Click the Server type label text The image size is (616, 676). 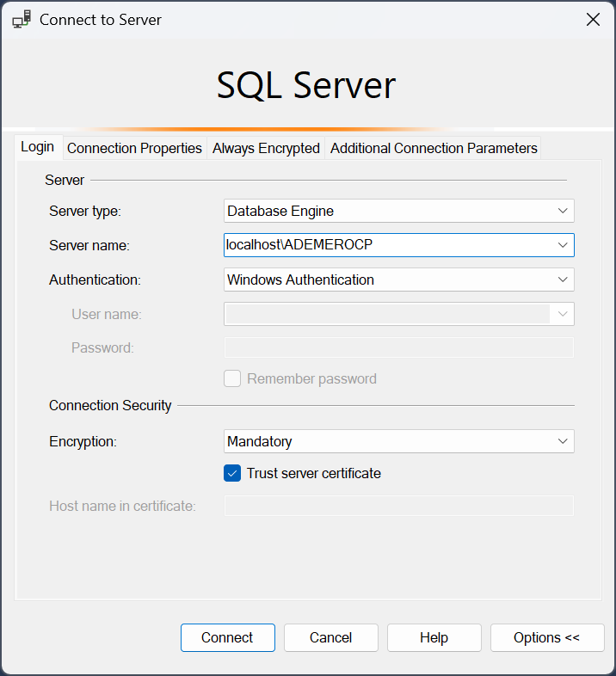point(85,212)
